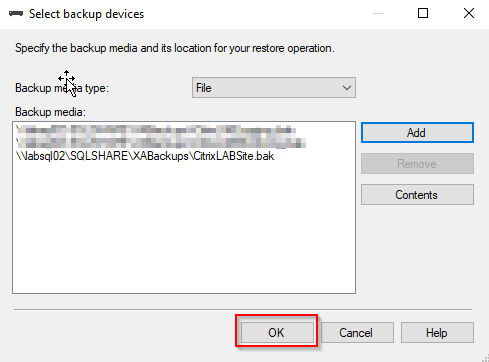
Task: Click the chevron arrow of the File dropdown
Action: (347, 88)
